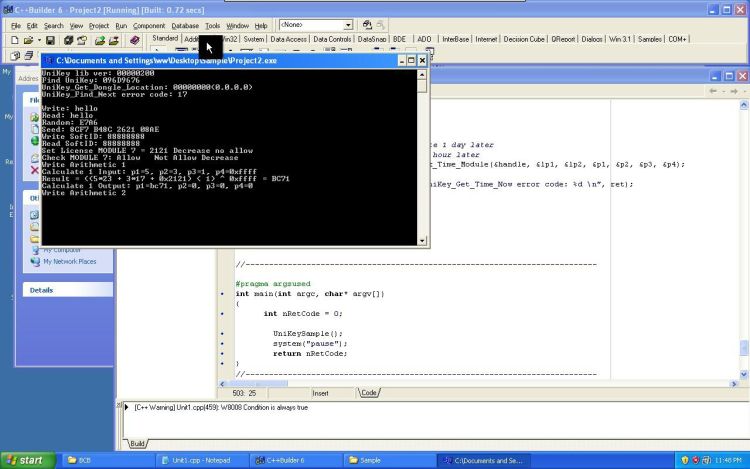The image size is (750, 469).
Task: Click the Build tab in message pane
Action: point(137,444)
